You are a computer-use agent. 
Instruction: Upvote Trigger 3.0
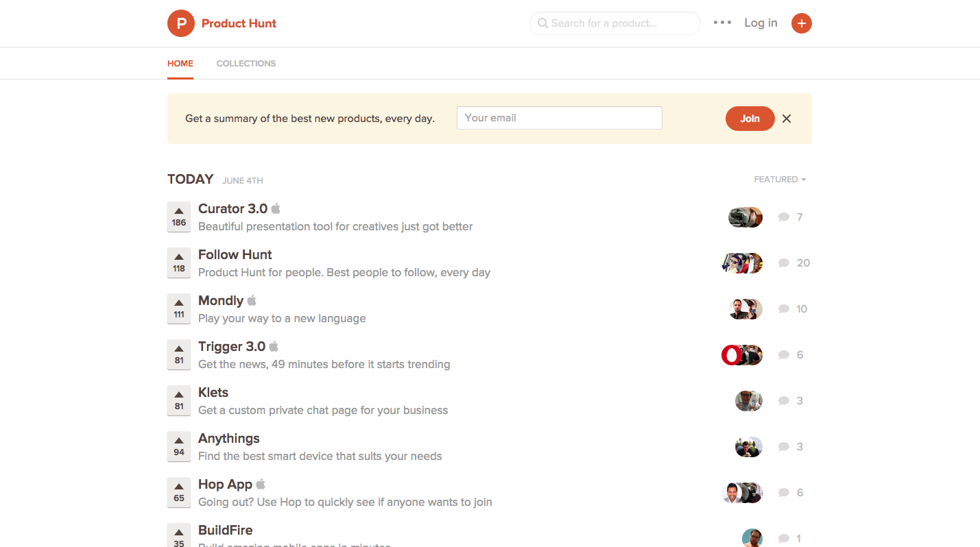[179, 355]
